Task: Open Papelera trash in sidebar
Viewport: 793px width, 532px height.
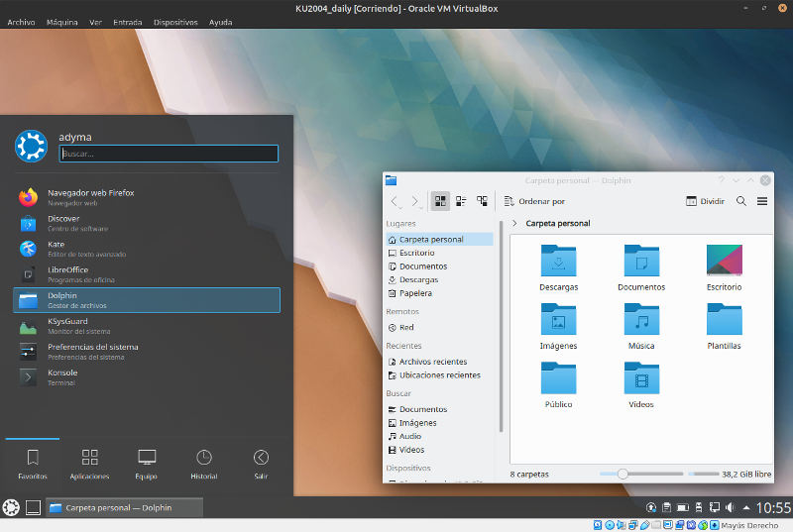Action: click(439, 293)
